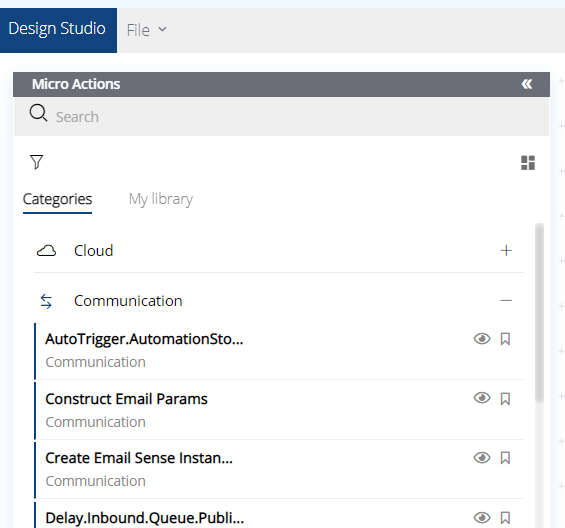Select Construct Email Params micro action
The width and height of the screenshot is (565, 528).
coord(279,410)
